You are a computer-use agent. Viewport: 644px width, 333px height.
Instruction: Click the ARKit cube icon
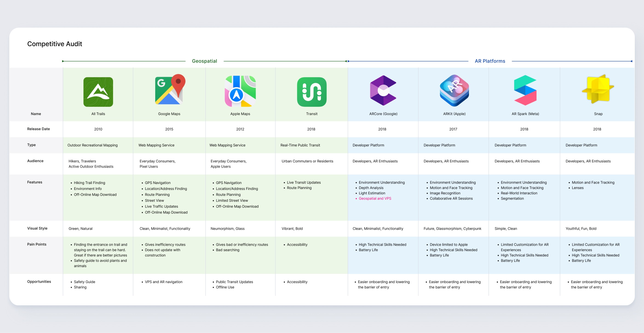pyautogui.click(x=454, y=90)
